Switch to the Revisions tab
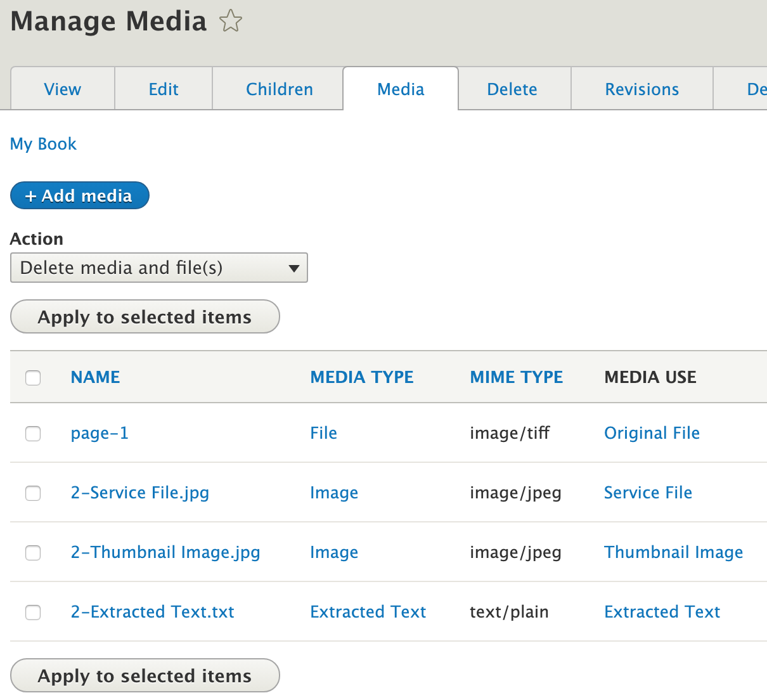Viewport: 767px width, 700px height. (x=641, y=89)
